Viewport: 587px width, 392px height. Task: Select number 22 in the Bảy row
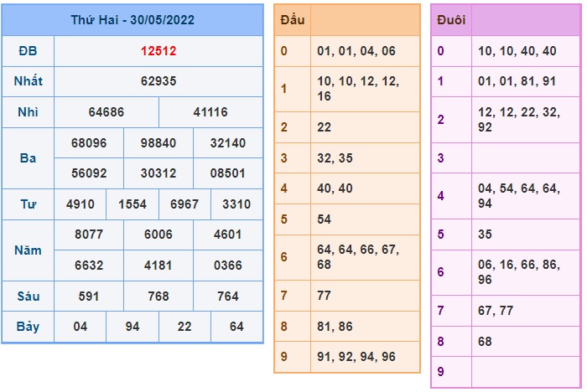[x=184, y=327]
